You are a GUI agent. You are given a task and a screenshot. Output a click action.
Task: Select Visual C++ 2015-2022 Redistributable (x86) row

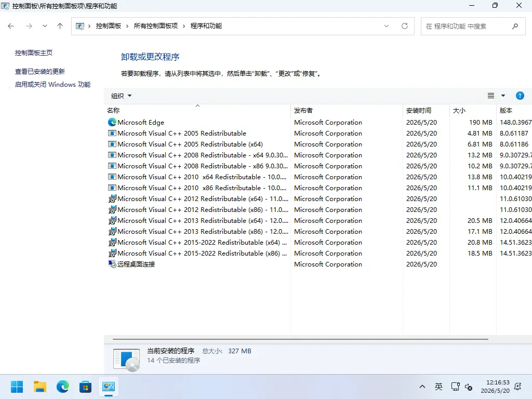pyautogui.click(x=318, y=253)
